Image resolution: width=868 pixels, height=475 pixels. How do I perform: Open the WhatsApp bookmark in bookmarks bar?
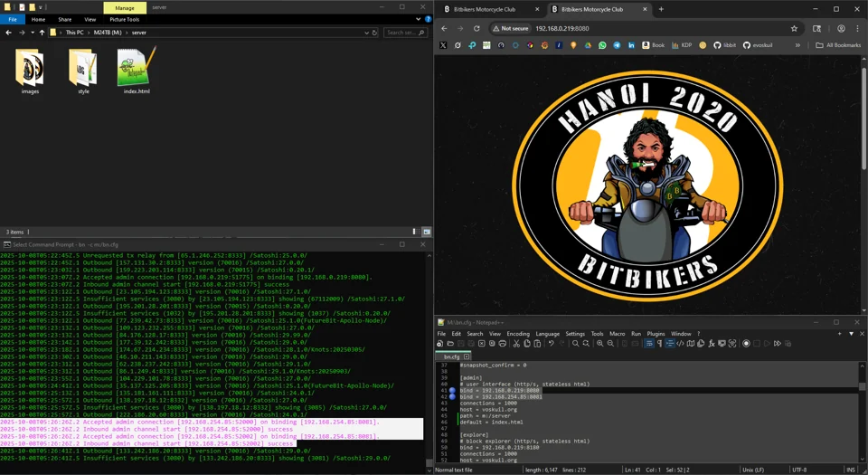click(x=602, y=45)
